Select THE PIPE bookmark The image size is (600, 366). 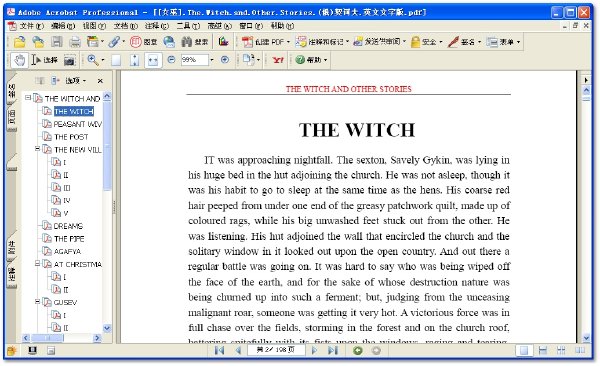69,239
